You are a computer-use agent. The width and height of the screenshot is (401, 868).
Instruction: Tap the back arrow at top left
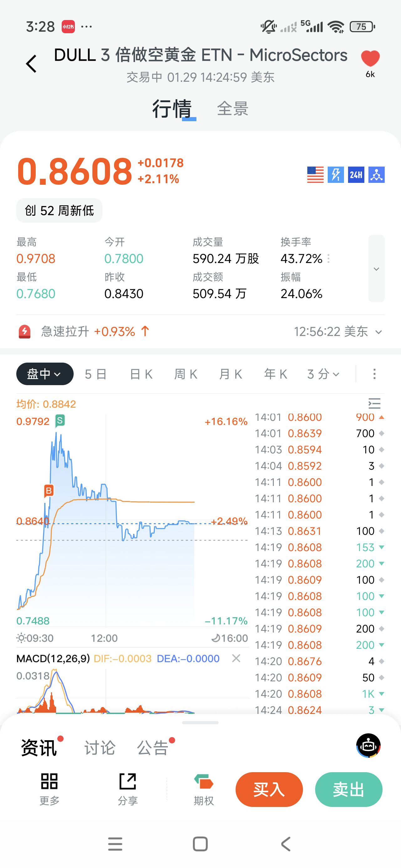coord(31,63)
